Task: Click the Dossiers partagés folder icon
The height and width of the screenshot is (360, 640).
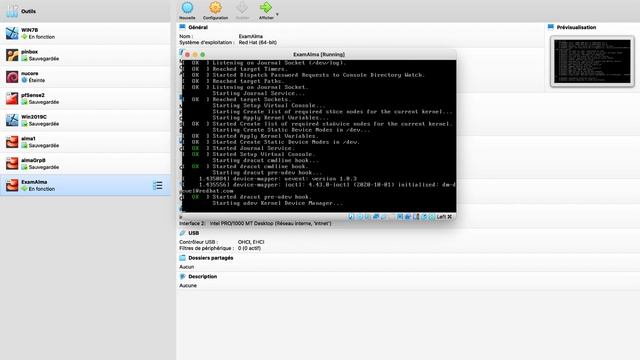Action: (x=182, y=258)
